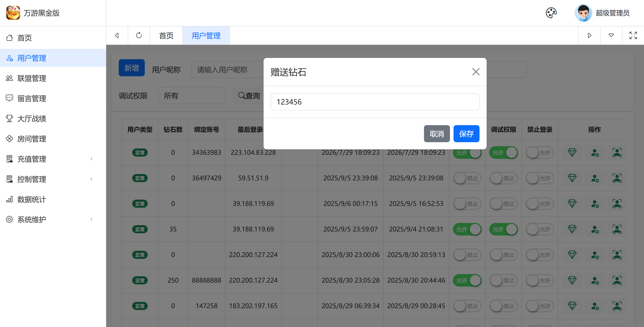Click the 超级管理员 avatar image
The image size is (644, 327).
(x=583, y=13)
